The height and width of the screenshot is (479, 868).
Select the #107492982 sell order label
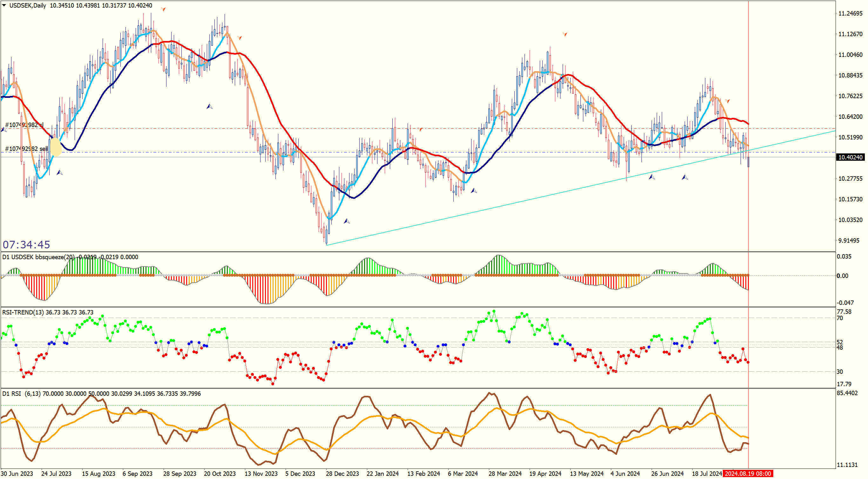point(26,149)
